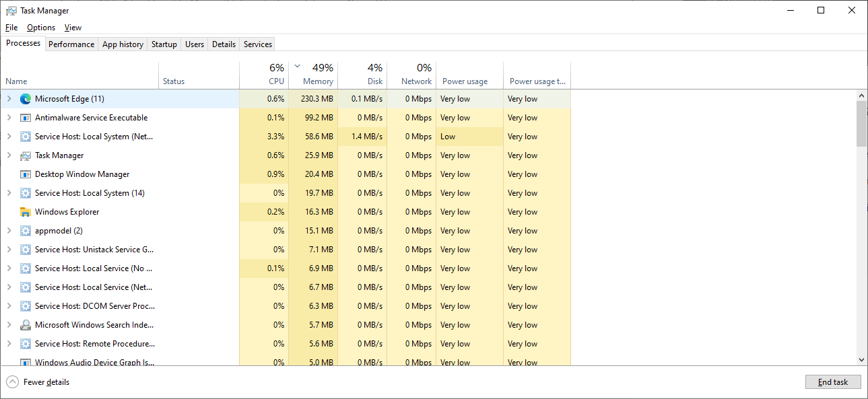Click the Microsoft Windows Search Indexer icon
This screenshot has width=868, height=399.
26,325
